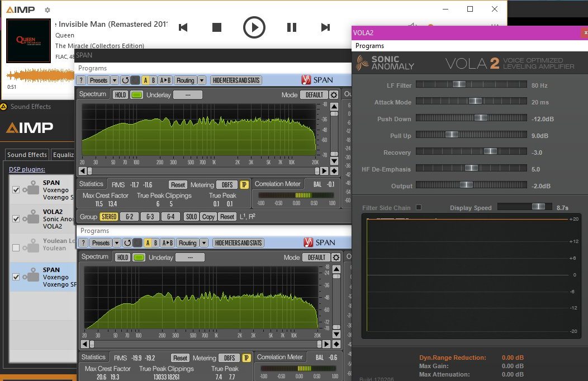Seek within the orange waveform bar
The image size is (588, 381).
[x=40, y=75]
